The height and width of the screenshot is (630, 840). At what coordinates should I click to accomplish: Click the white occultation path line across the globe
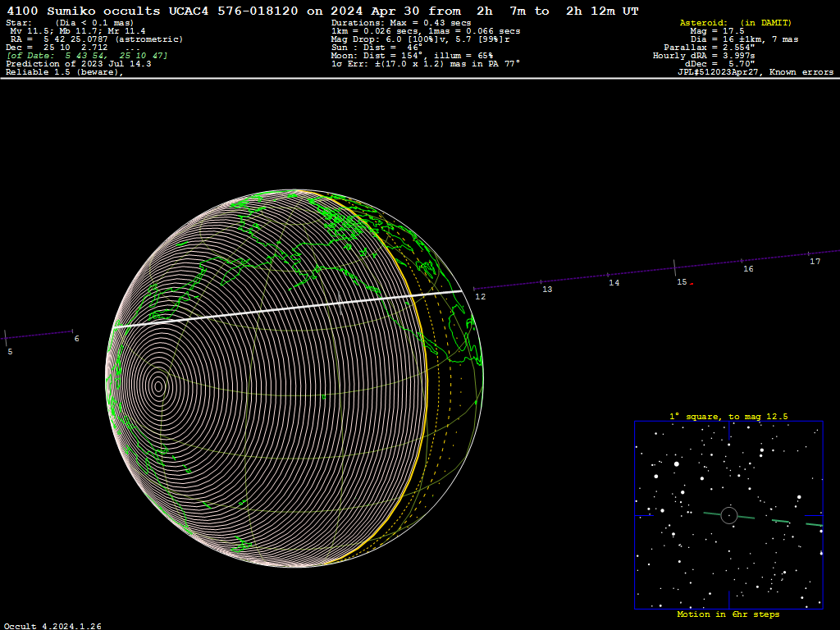288,308
